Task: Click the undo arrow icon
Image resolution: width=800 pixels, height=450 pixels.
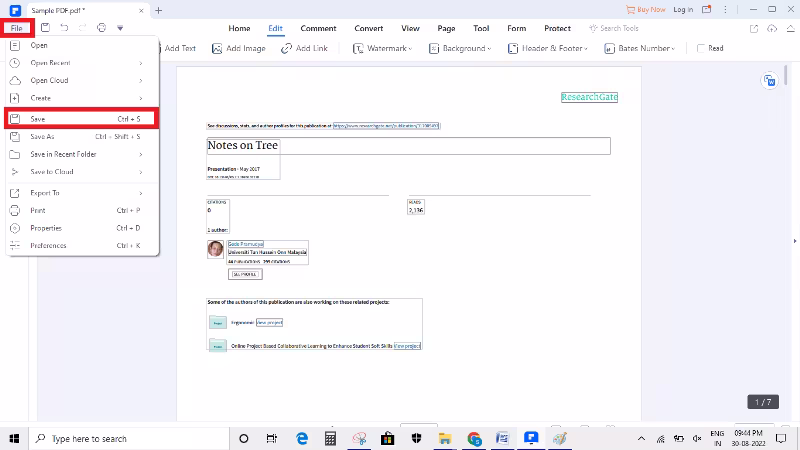Action: pos(64,28)
